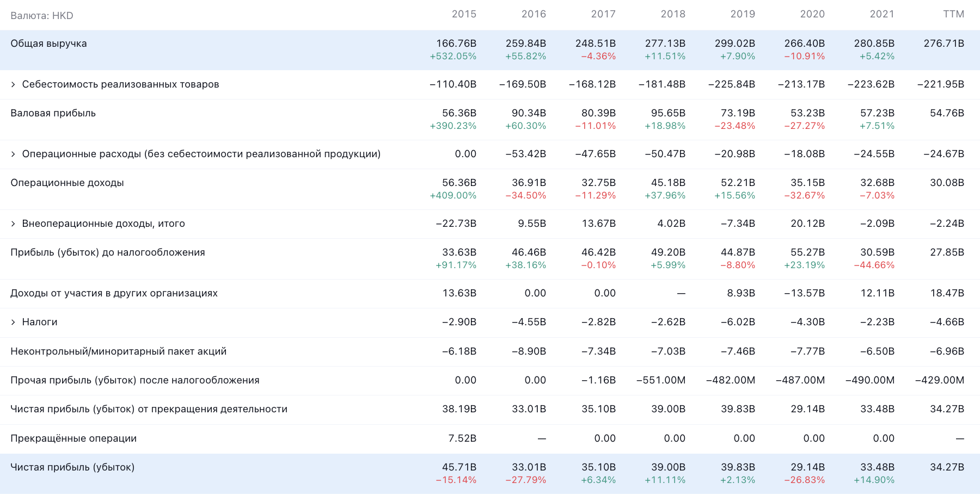
Task: Click Чистая прибыль от прекращения деятельности label
Action: tap(149, 409)
